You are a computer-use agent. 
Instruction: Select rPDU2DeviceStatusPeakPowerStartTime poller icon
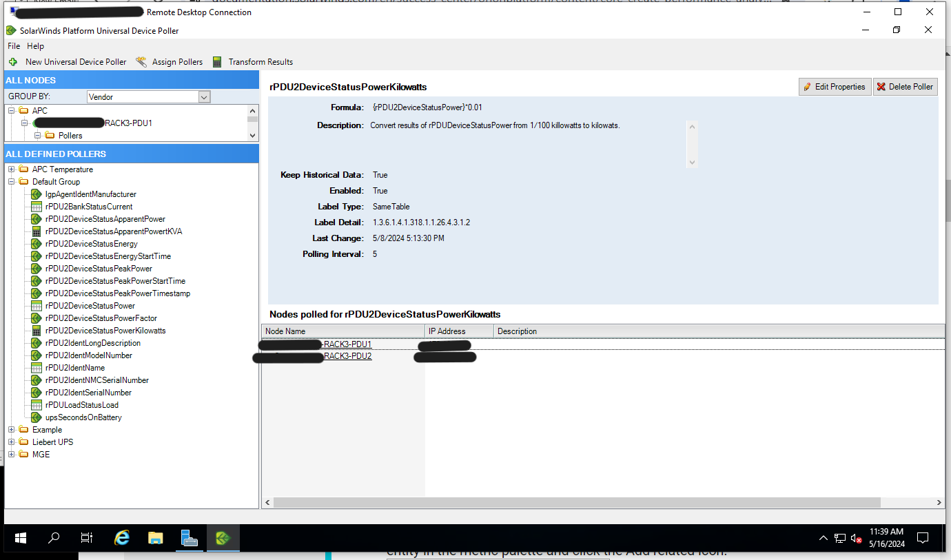(37, 281)
